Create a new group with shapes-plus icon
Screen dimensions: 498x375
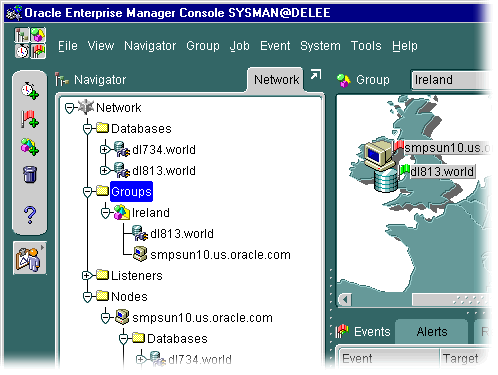coord(30,147)
